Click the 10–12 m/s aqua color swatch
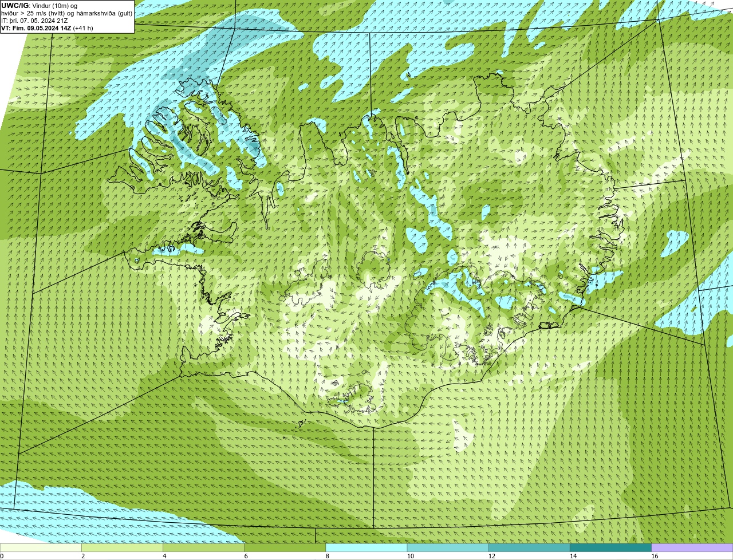The height and width of the screenshot is (560, 733). click(448, 547)
